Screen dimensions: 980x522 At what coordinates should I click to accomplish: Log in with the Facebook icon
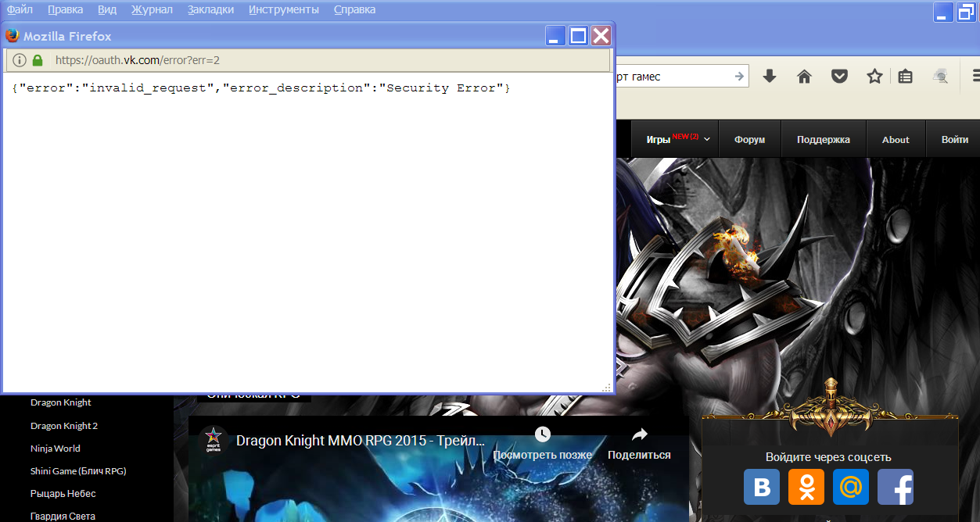[x=896, y=487]
